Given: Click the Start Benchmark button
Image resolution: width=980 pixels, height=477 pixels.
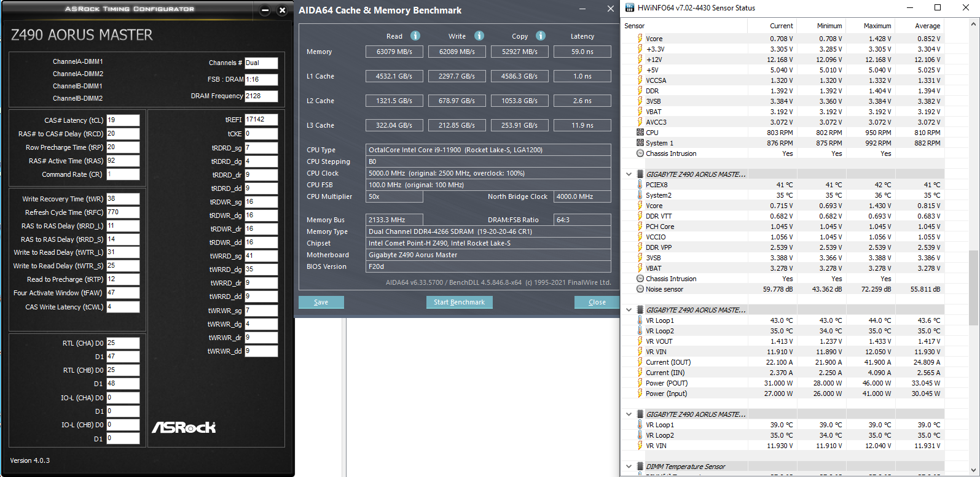Looking at the screenshot, I should point(459,302).
